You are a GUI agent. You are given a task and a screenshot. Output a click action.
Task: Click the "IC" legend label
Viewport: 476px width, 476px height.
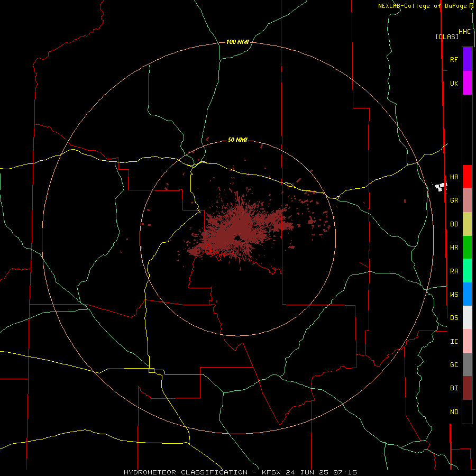tap(454, 342)
